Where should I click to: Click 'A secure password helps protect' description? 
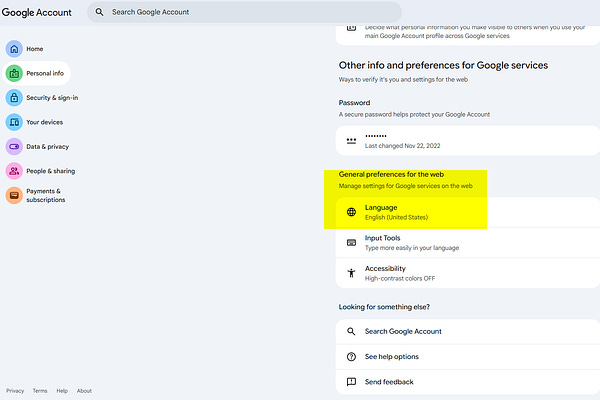414,114
